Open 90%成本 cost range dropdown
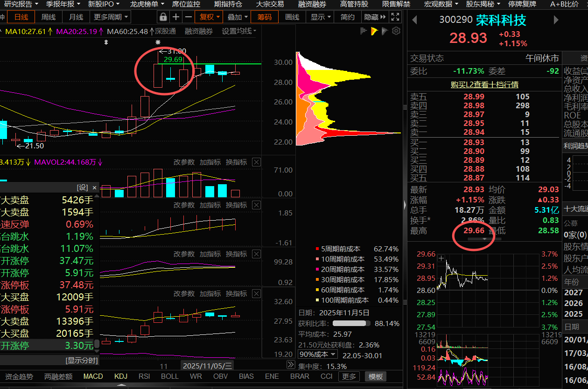 [x=317, y=355]
